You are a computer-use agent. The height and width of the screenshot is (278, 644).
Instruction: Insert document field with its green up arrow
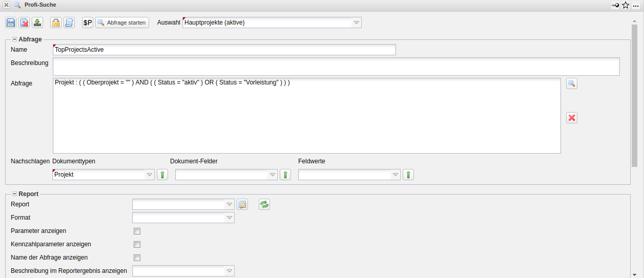click(285, 175)
